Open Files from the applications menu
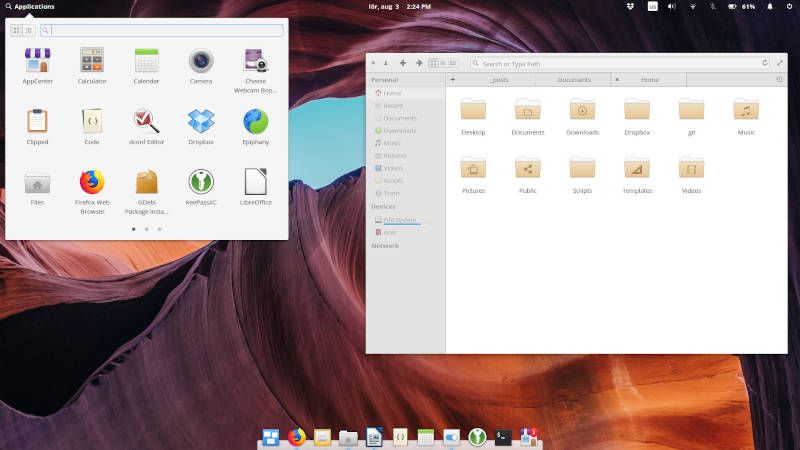 click(x=37, y=187)
